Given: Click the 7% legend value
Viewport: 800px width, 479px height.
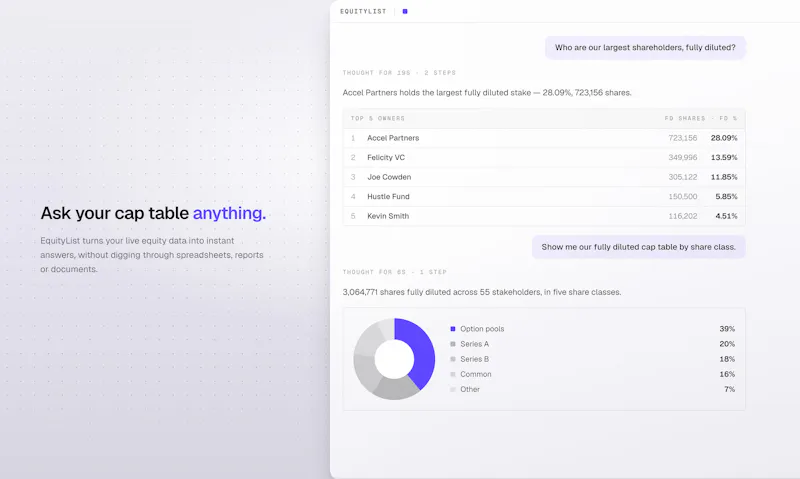Looking at the screenshot, I should 730,389.
